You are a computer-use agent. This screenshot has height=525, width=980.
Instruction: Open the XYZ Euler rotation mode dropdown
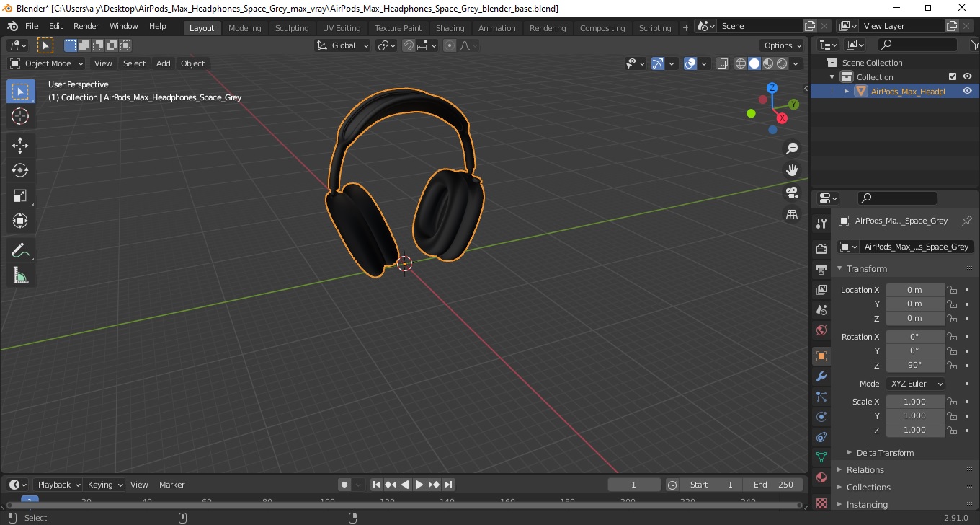[915, 384]
